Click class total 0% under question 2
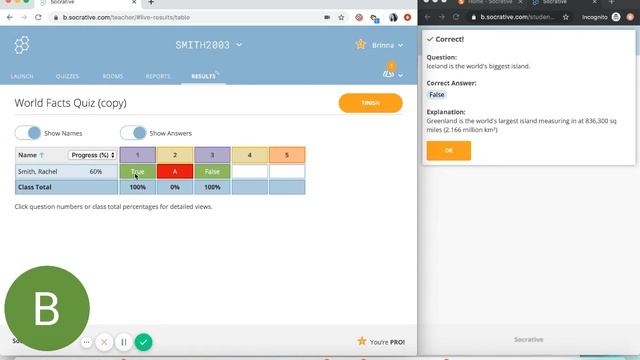The width and height of the screenshot is (640, 360). 175,187
